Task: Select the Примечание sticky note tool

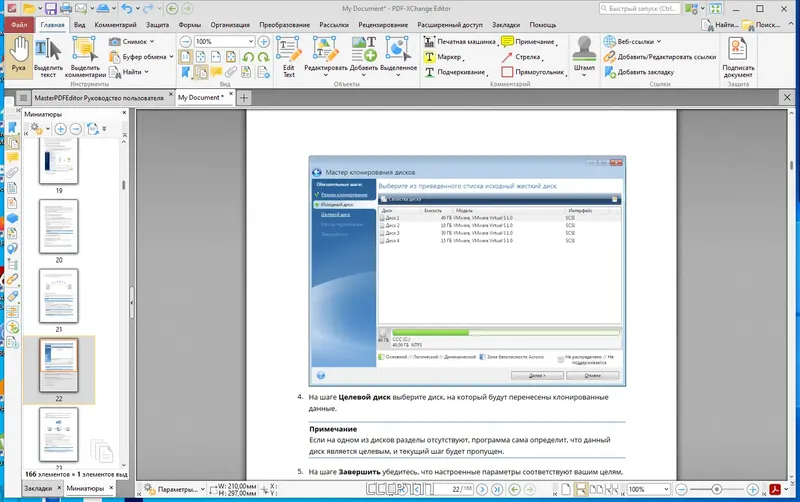Action: (529, 41)
